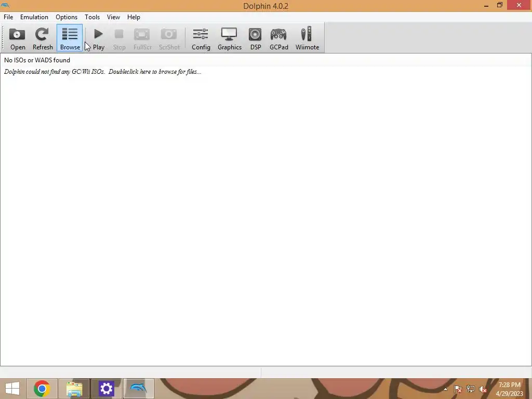Open the View menu

point(113,17)
